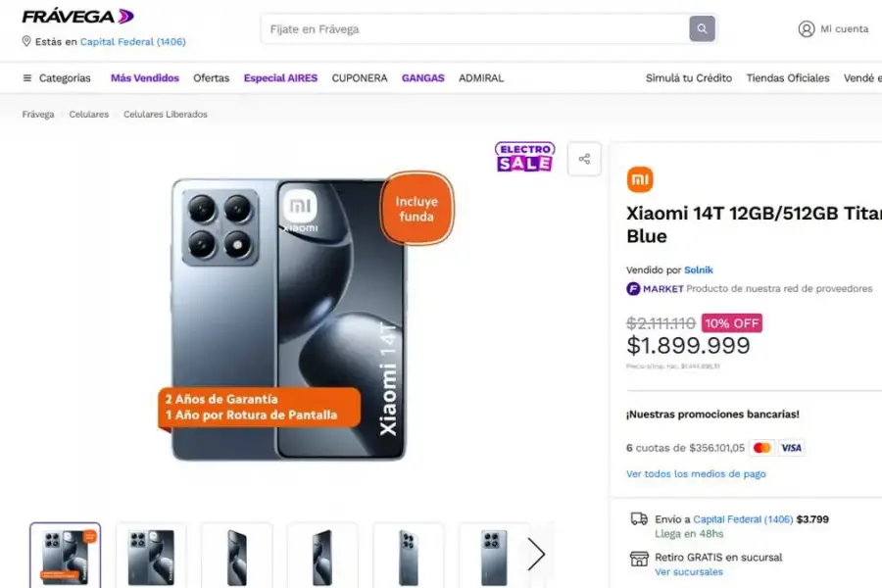The width and height of the screenshot is (882, 588).
Task: Select the second product thumbnail
Action: coord(150,554)
